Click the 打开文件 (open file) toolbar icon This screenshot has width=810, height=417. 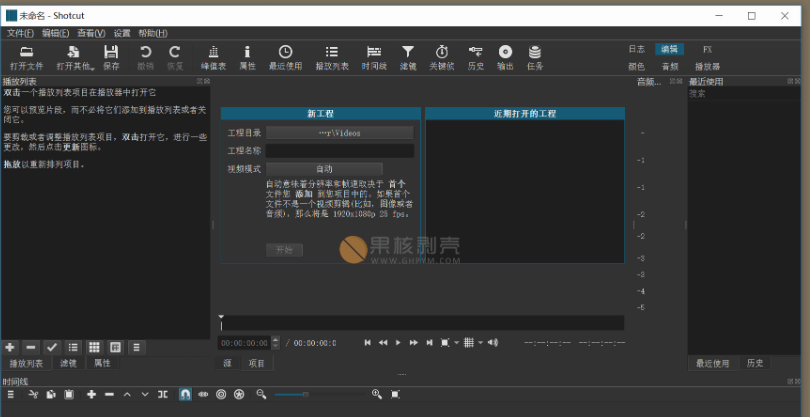pyautogui.click(x=27, y=57)
